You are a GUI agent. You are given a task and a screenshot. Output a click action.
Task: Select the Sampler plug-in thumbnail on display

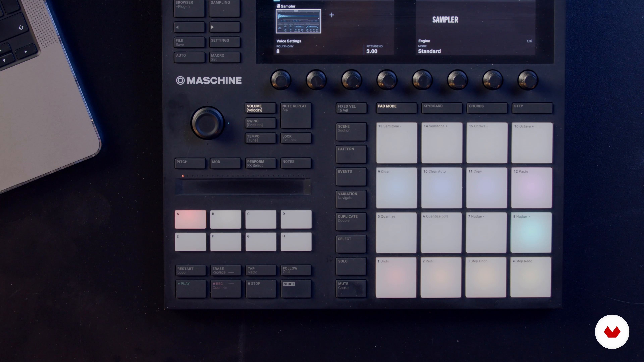(x=298, y=21)
